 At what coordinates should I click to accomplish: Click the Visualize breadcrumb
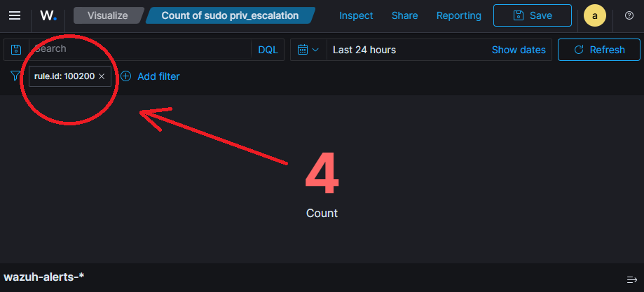click(107, 15)
